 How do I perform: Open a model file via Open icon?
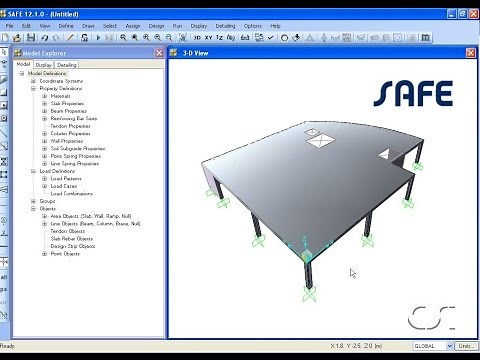(x=17, y=38)
